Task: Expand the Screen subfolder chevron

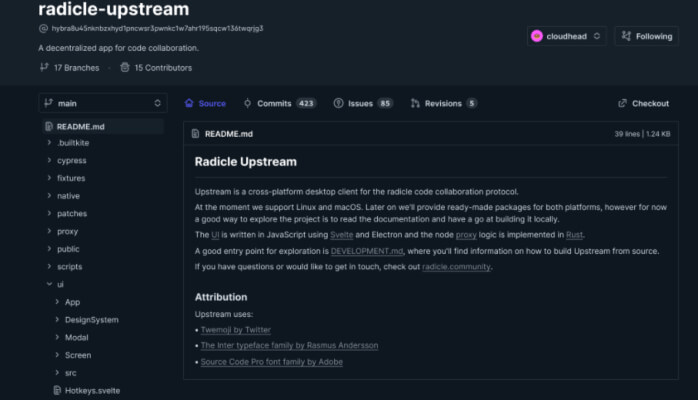Action: tap(57, 355)
